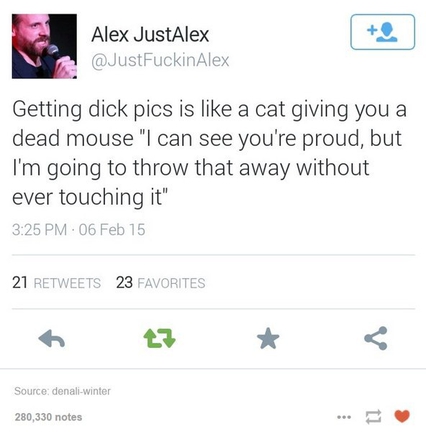
Task: View the 280,330 notes
Action: coord(48,417)
